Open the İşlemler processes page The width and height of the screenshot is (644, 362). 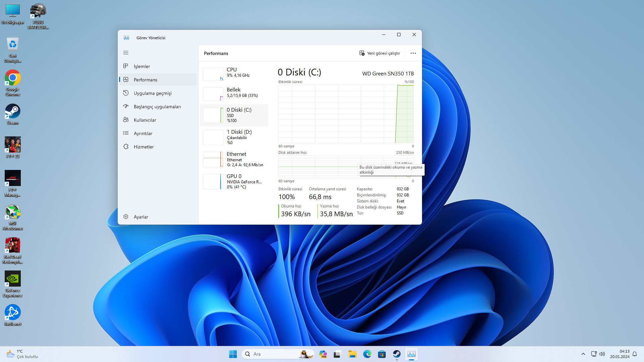[x=142, y=66]
